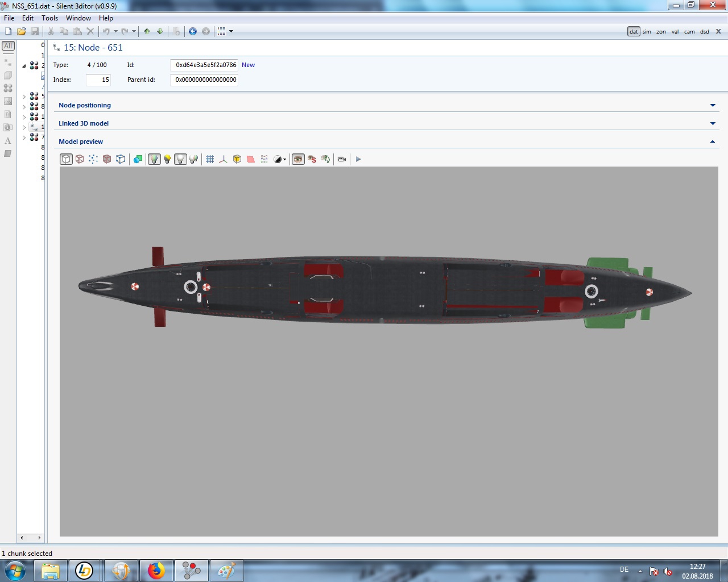728x582 pixels.
Task: Select the solid shaded render mode cube
Action: point(107,159)
